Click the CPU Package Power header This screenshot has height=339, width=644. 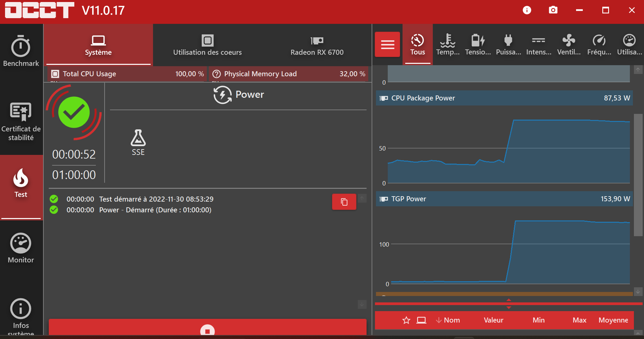pyautogui.click(x=504, y=98)
